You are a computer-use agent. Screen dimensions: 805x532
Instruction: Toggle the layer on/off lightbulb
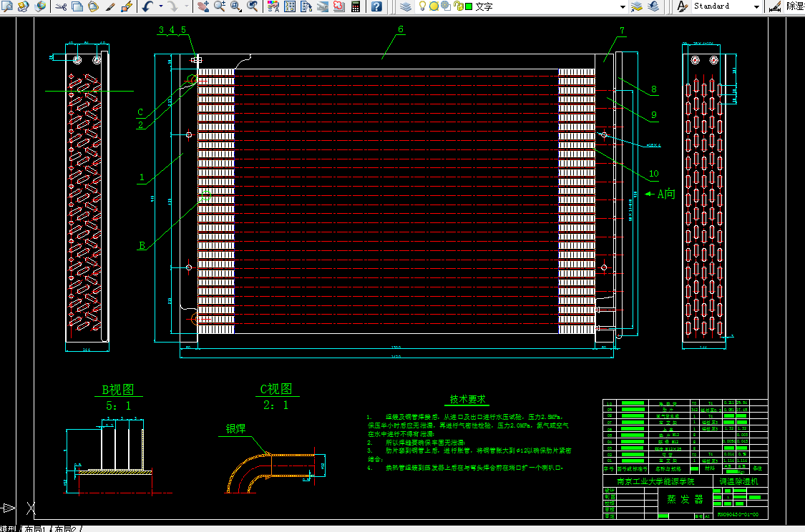[x=422, y=6]
